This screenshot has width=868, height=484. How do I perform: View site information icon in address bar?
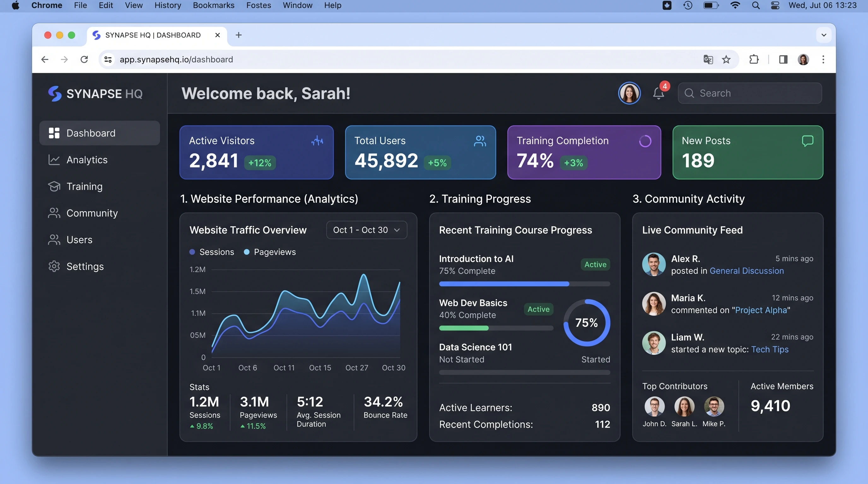tap(108, 60)
